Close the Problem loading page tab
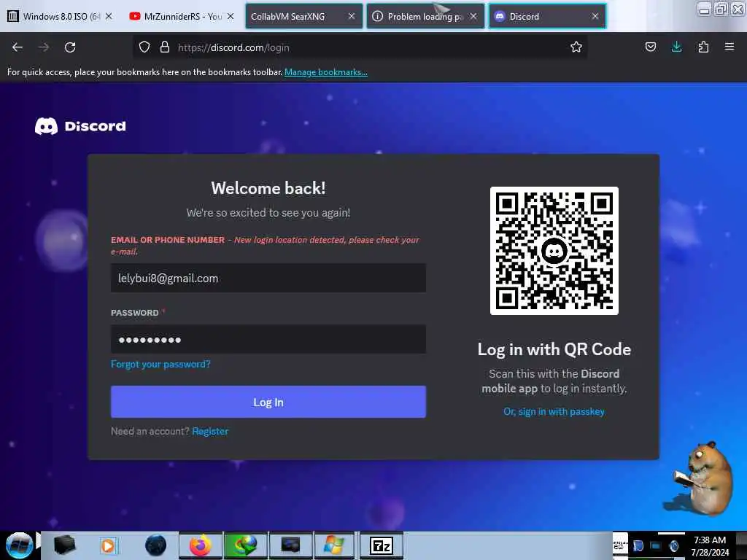Screen dimensions: 747x560 (473, 16)
